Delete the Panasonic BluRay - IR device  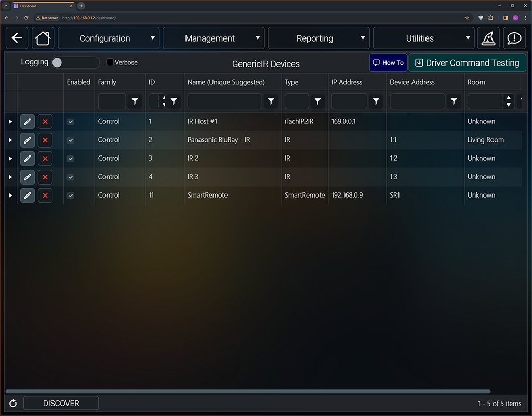tap(45, 140)
